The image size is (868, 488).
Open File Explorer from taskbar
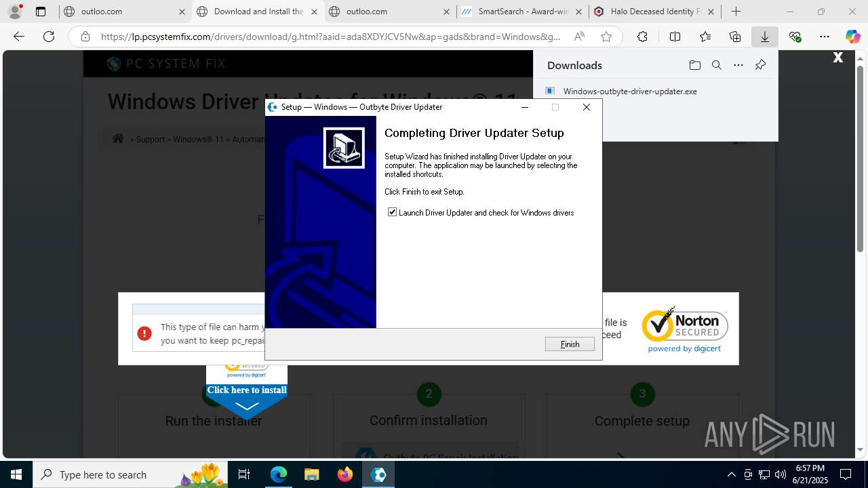312,474
